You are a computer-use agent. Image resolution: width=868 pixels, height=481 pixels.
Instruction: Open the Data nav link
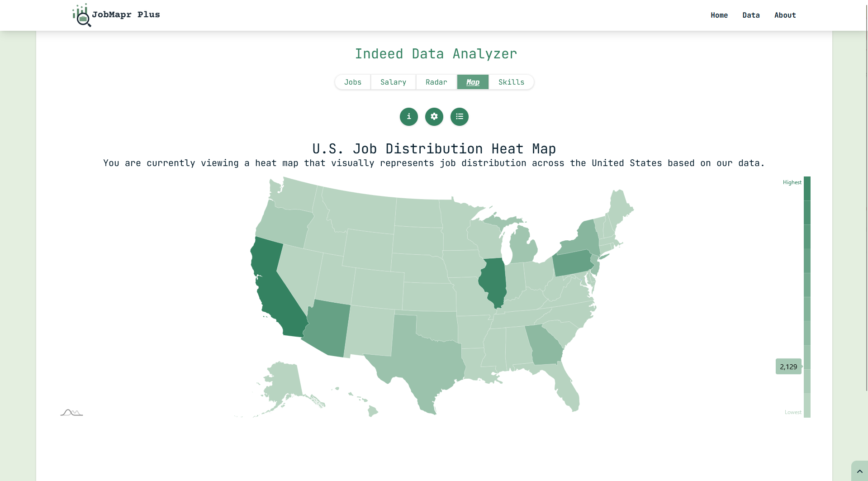(x=751, y=15)
